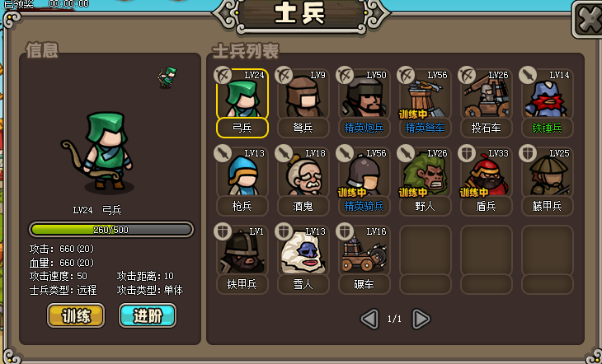The height and width of the screenshot is (364, 602).
Task: Click the 260/500 experience progress bar
Action: [111, 230]
